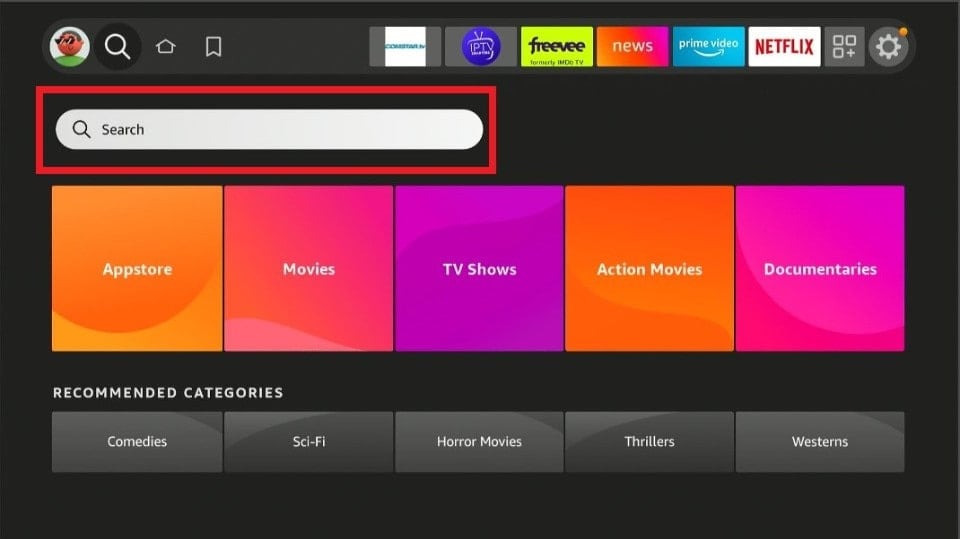Open Settings gear icon
Screen dimensions: 960x539
pyautogui.click(x=887, y=47)
